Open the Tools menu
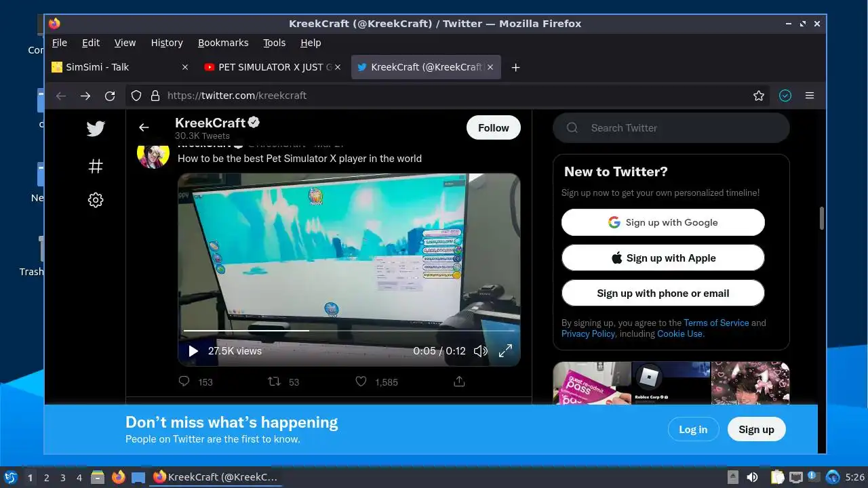The width and height of the screenshot is (868, 488). [x=275, y=43]
